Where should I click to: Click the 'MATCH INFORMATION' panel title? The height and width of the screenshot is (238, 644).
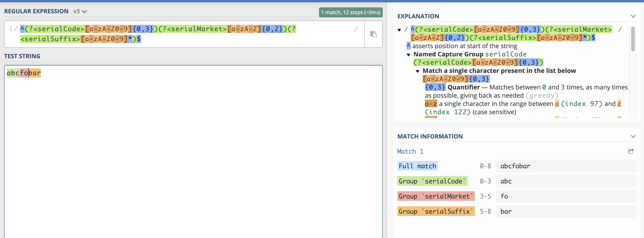[430, 136]
